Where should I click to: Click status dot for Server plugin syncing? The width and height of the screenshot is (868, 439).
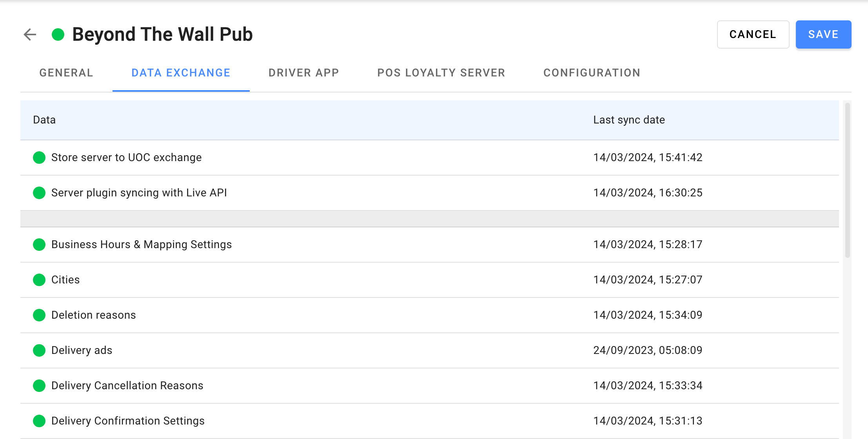pos(39,193)
